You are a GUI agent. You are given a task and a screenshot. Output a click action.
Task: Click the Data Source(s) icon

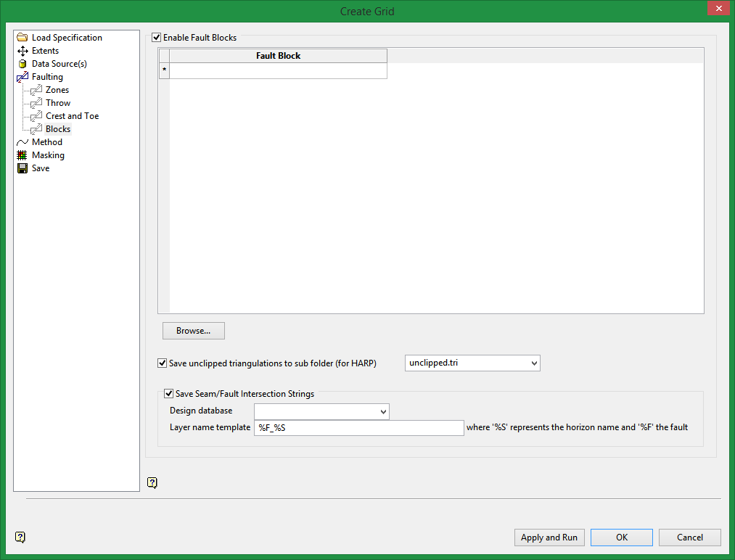22,63
